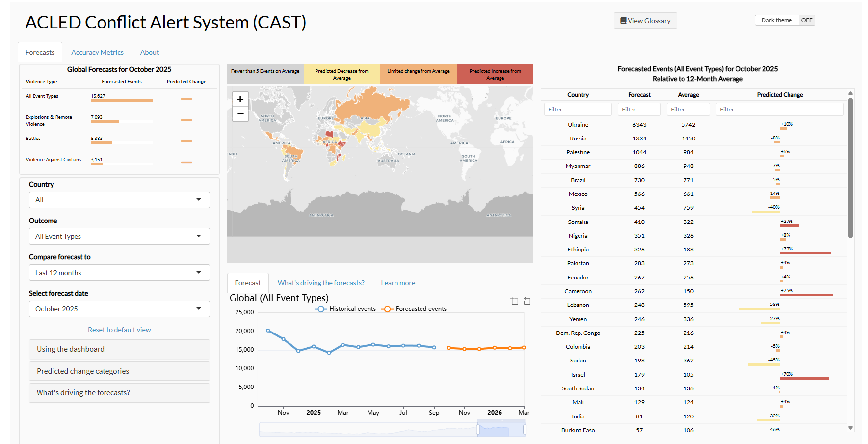This screenshot has height=444, width=868.
Task: Click Reset to default view link
Action: tap(119, 330)
